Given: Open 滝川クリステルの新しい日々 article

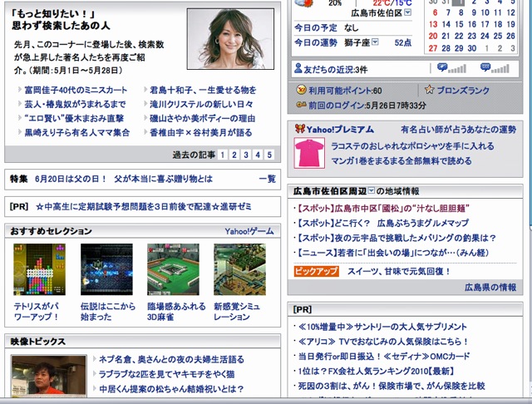Looking at the screenshot, I should [x=201, y=104].
